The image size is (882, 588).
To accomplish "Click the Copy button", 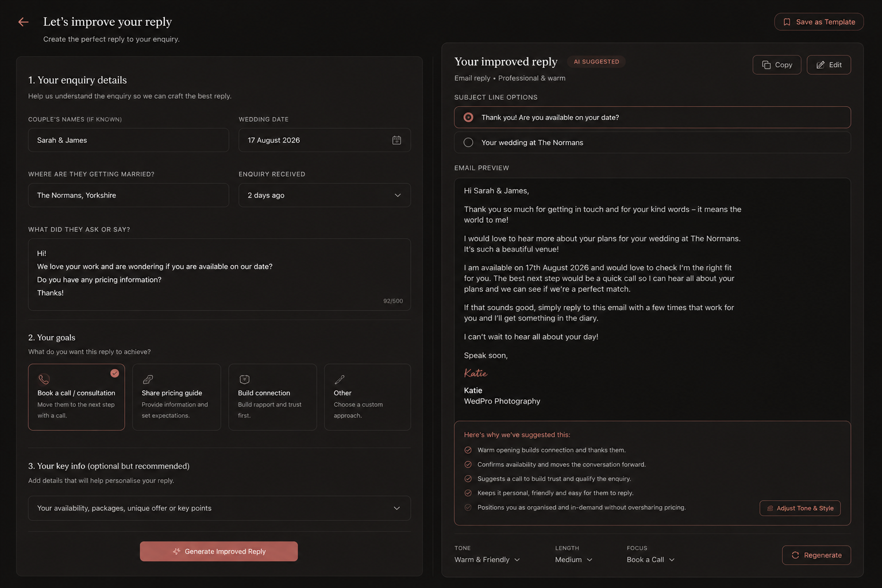I will coord(777,65).
